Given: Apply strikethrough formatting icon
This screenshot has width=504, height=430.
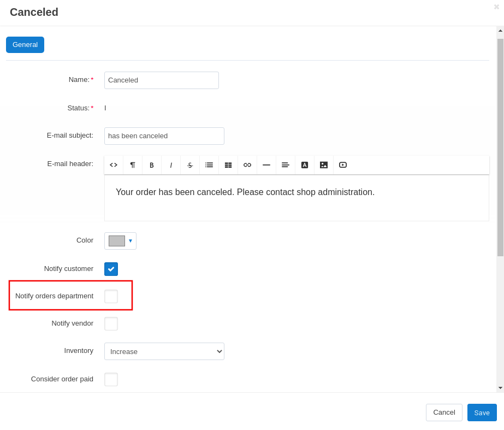Looking at the screenshot, I should [190, 165].
